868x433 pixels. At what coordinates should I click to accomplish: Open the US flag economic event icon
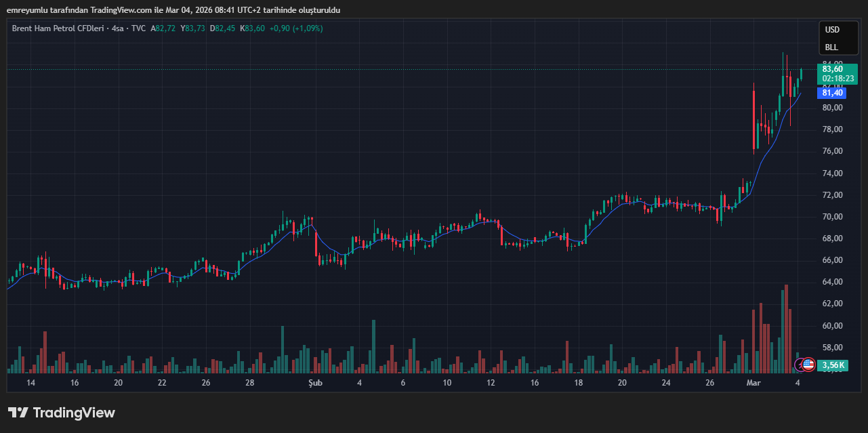(808, 365)
